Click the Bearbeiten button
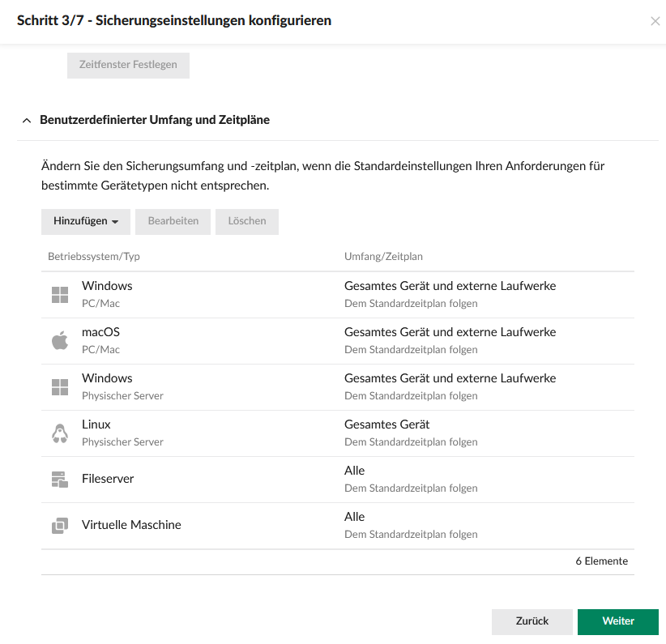666x644 pixels. [173, 221]
